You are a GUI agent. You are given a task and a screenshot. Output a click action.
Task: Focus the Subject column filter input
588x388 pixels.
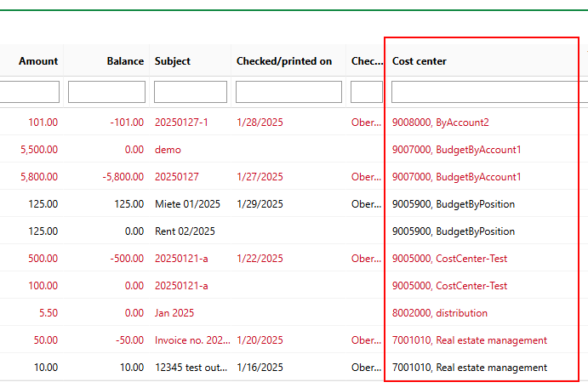(191, 92)
